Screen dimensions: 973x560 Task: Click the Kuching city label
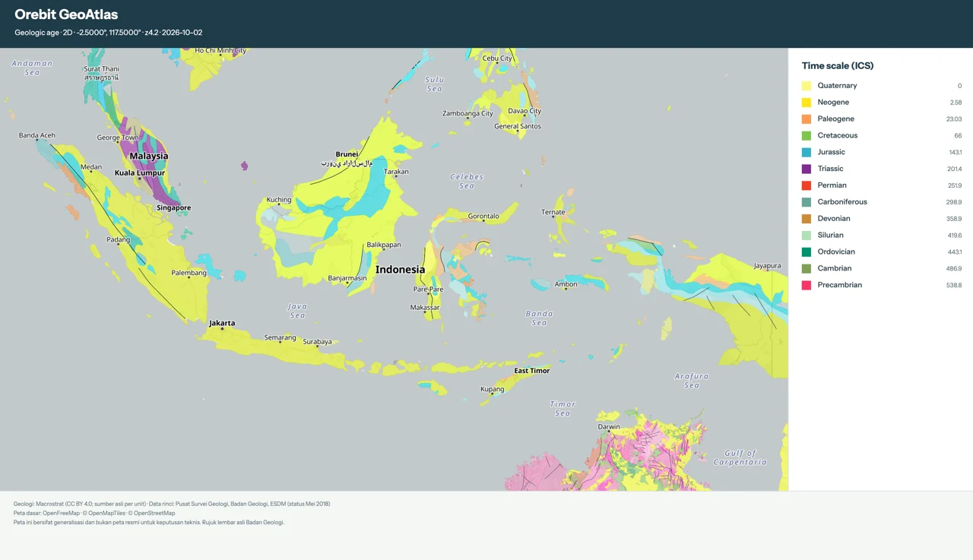click(x=279, y=200)
